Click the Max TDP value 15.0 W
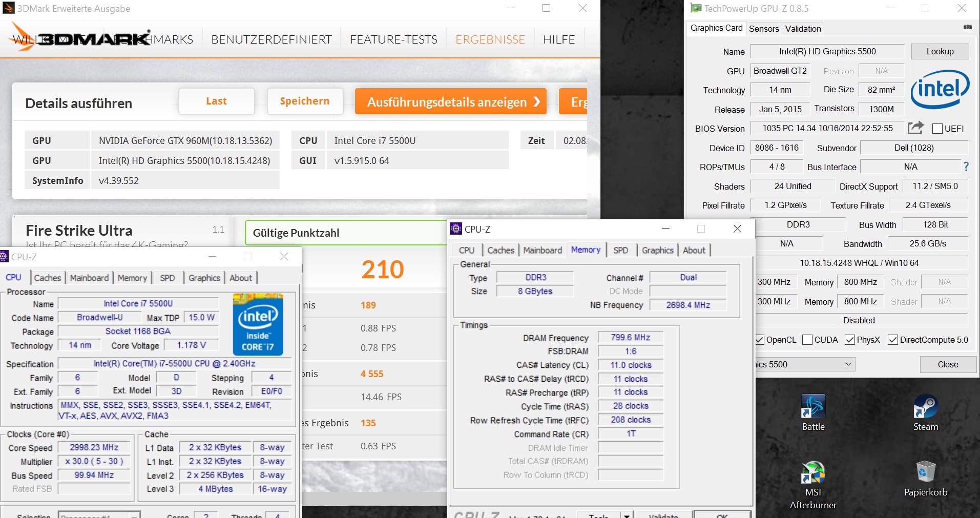The image size is (980, 518). [x=201, y=317]
